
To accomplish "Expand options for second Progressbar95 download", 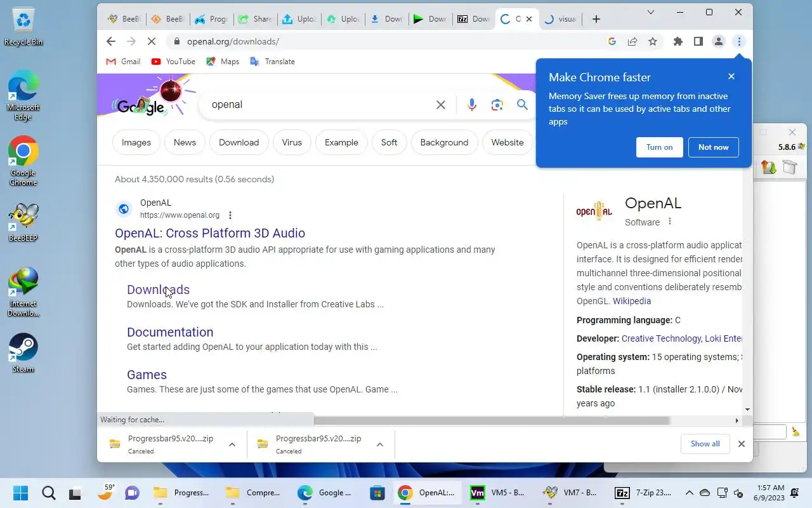I will [x=380, y=444].
